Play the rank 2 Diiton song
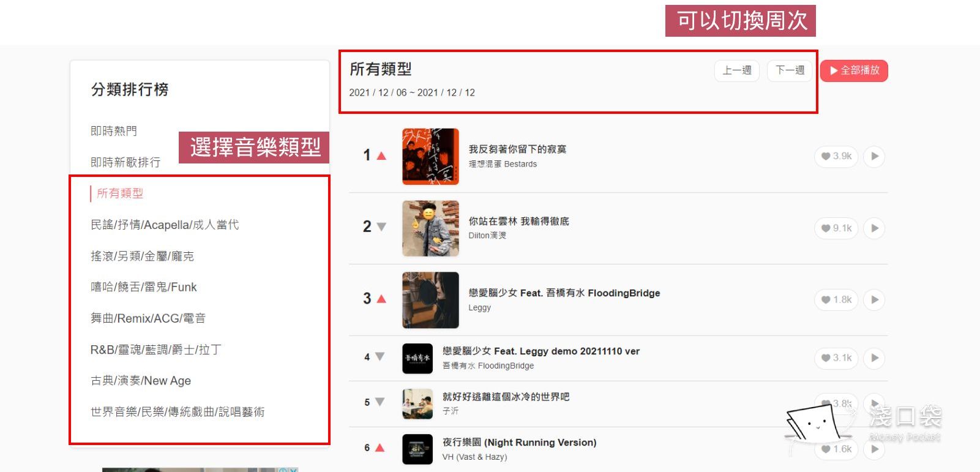This screenshot has width=980, height=472. click(874, 228)
